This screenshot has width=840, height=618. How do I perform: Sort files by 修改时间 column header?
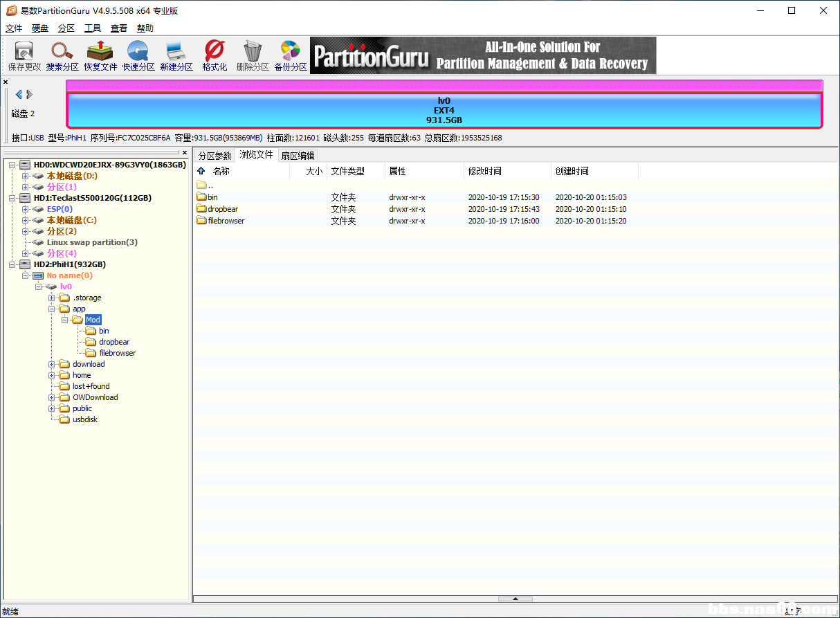tap(484, 171)
